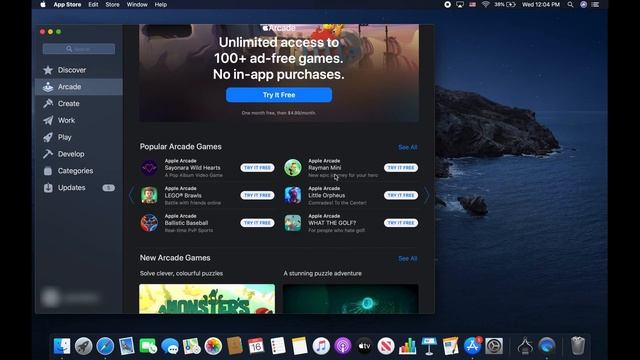Open the Apple menu
This screenshot has height=360, width=640.
(x=43, y=4)
